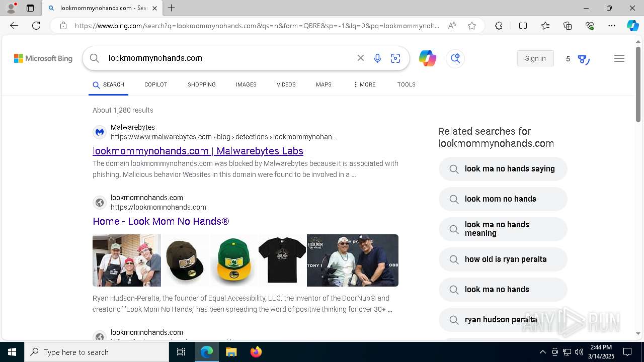Open Home - Look Mom No Hands link
This screenshot has width=644, height=362.
(160, 221)
